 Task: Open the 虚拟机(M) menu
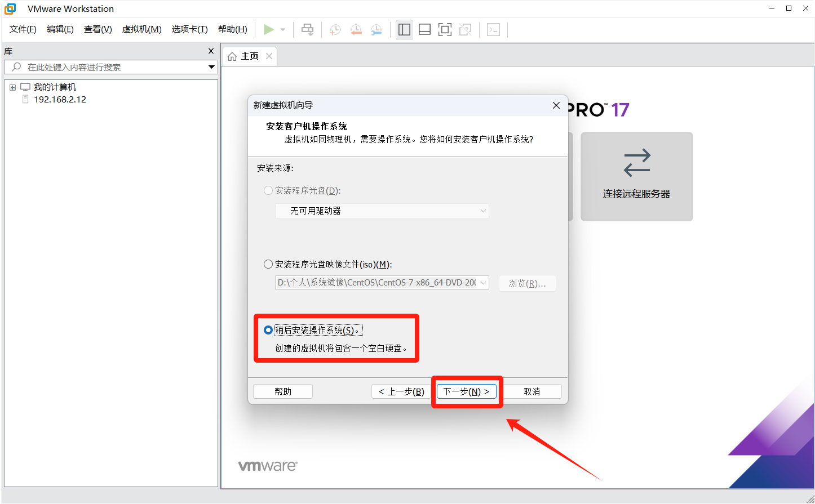[141, 29]
